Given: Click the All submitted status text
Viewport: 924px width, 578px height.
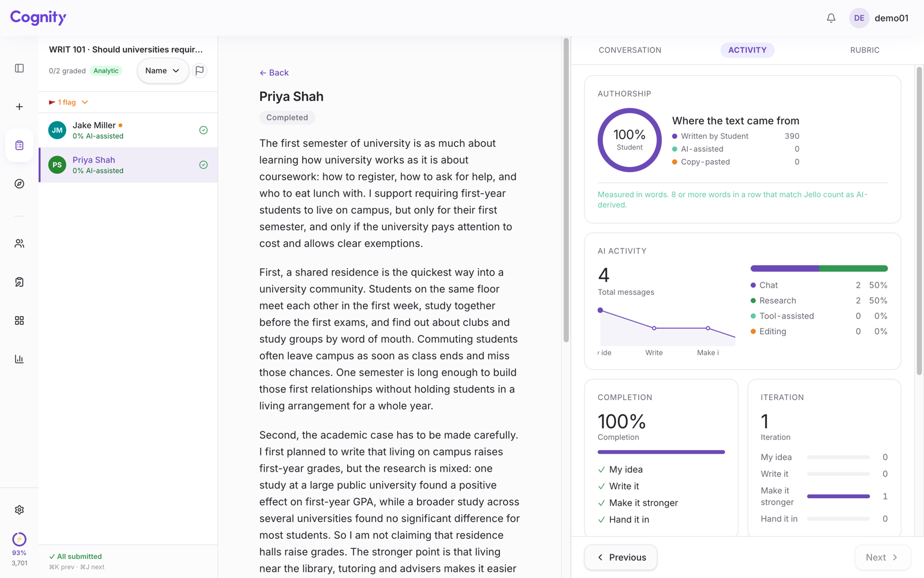Looking at the screenshot, I should pyautogui.click(x=76, y=557).
